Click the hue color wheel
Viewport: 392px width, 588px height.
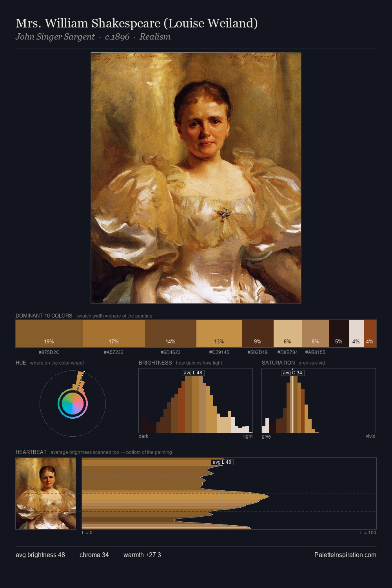pos(73,403)
